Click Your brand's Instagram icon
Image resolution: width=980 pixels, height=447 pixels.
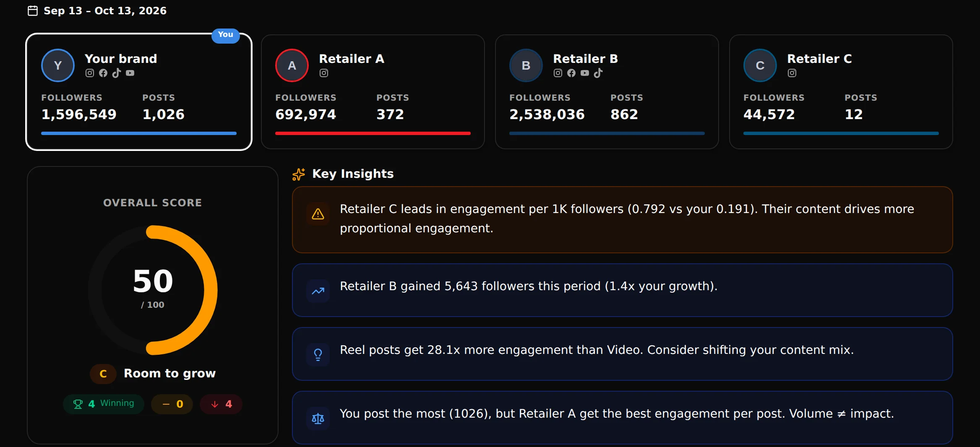click(90, 73)
